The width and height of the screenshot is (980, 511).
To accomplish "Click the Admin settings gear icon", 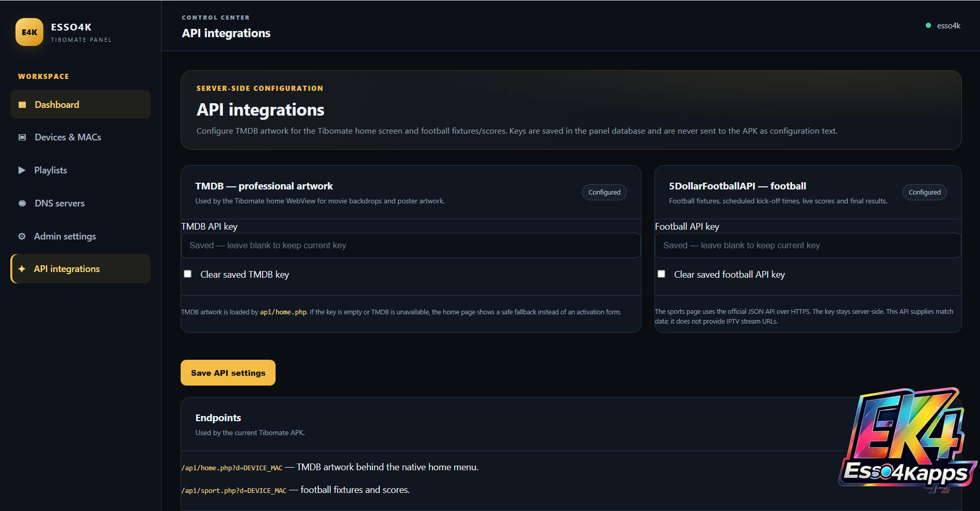I will pyautogui.click(x=22, y=236).
